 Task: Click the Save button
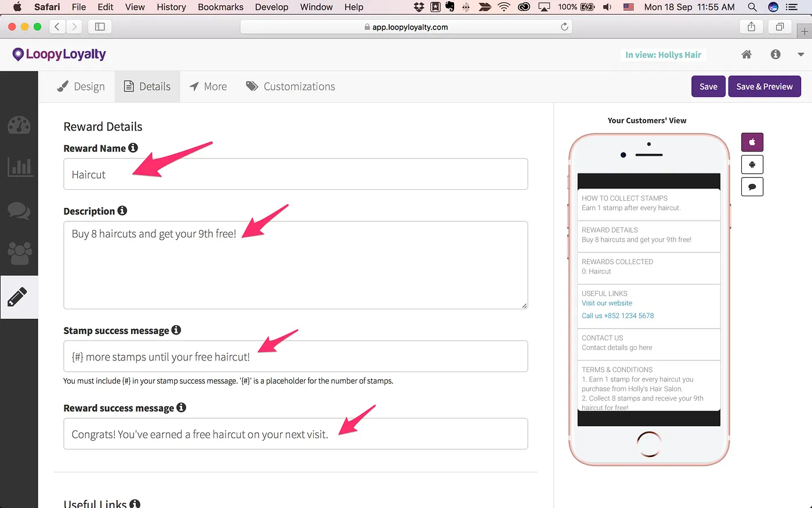(708, 87)
